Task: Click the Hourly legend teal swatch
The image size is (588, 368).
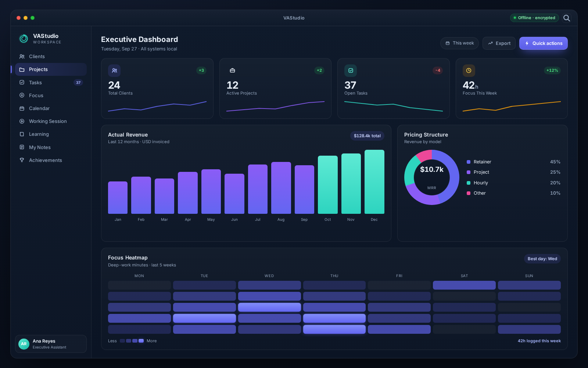Action: [x=469, y=183]
